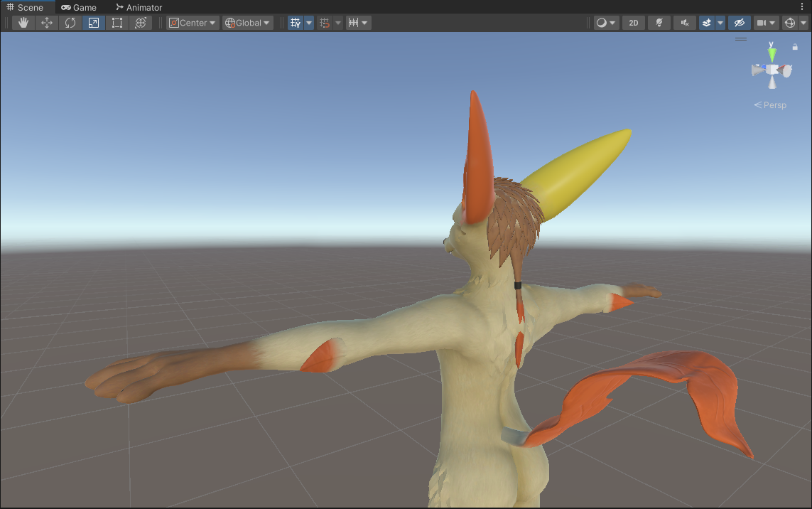This screenshot has width=812, height=509.
Task: Open the shading draw mode dropdown
Action: pyautogui.click(x=606, y=23)
